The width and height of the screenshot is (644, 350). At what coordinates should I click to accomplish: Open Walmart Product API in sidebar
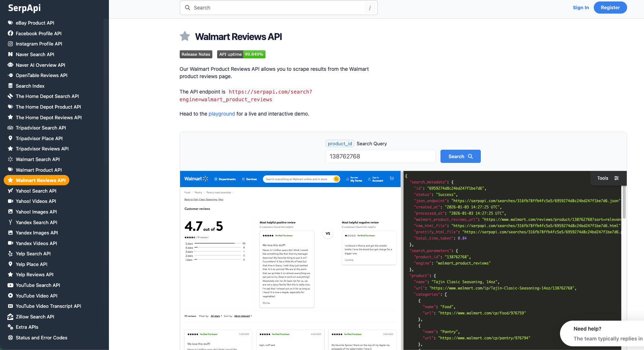[39, 170]
